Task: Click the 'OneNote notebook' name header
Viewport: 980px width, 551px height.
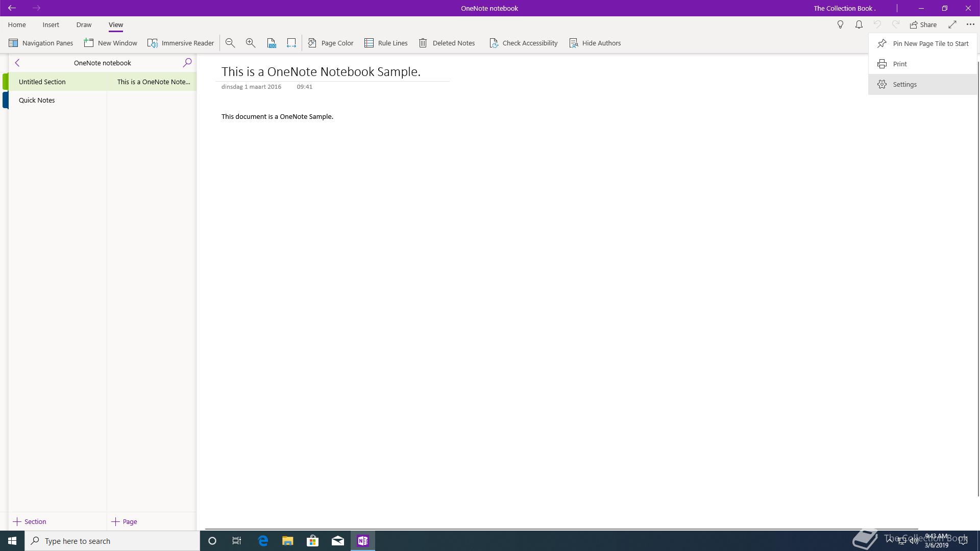Action: point(103,63)
